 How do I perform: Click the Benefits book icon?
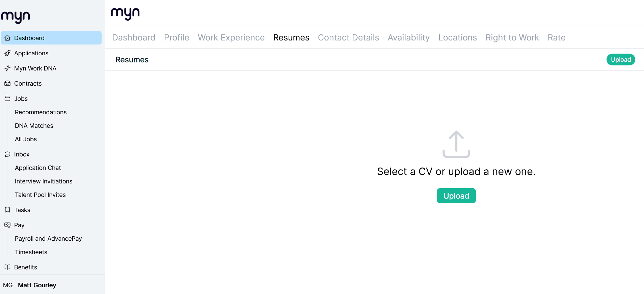coord(7,267)
